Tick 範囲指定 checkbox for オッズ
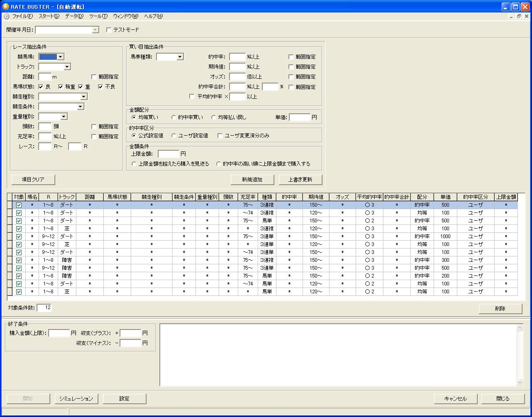The width and height of the screenshot is (532, 417). [x=291, y=77]
